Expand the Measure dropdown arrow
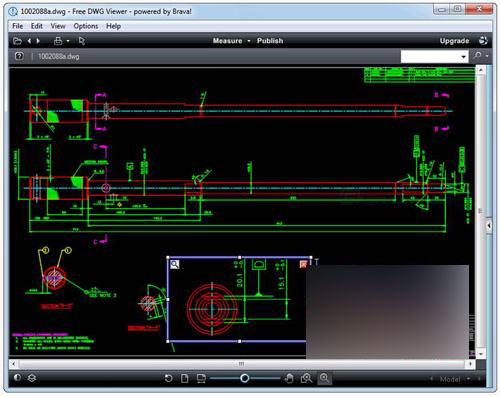The image size is (500, 396). (249, 41)
